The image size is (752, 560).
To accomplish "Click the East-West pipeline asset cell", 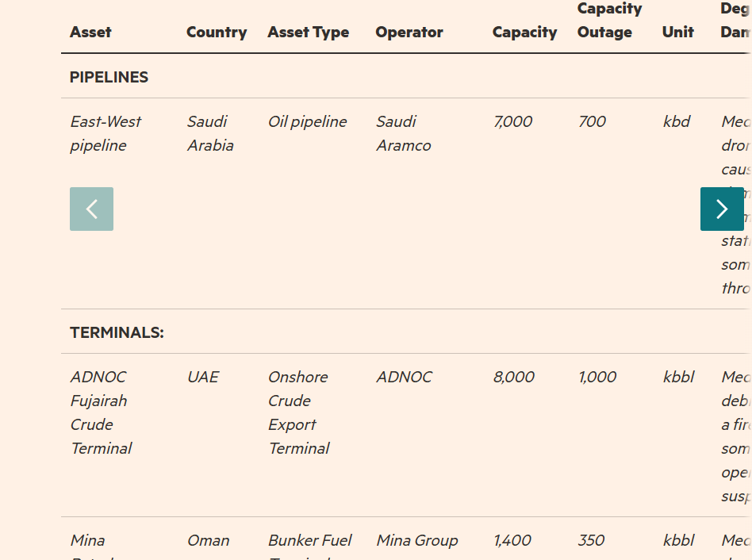I will (x=106, y=133).
